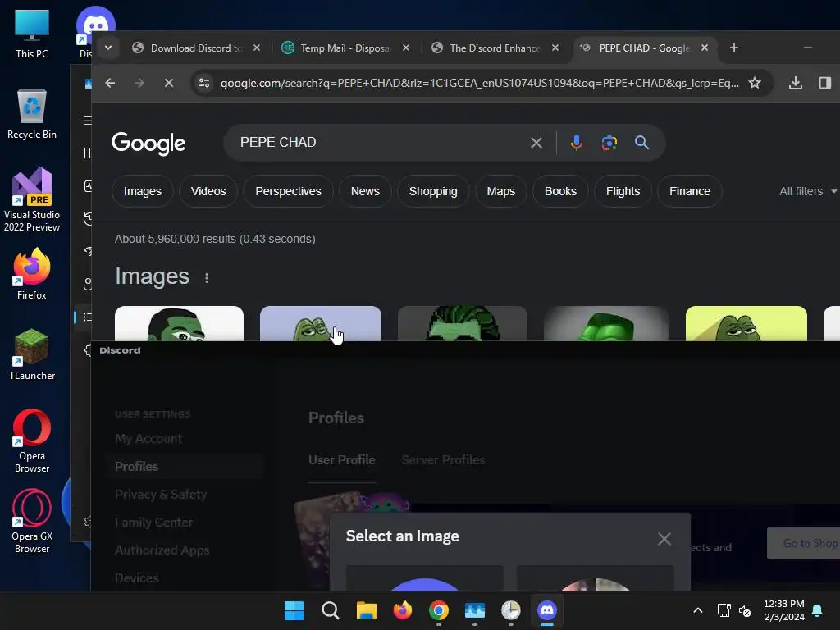The width and height of the screenshot is (840, 630).
Task: Switch to Discord in the taskbar
Action: pos(547,610)
